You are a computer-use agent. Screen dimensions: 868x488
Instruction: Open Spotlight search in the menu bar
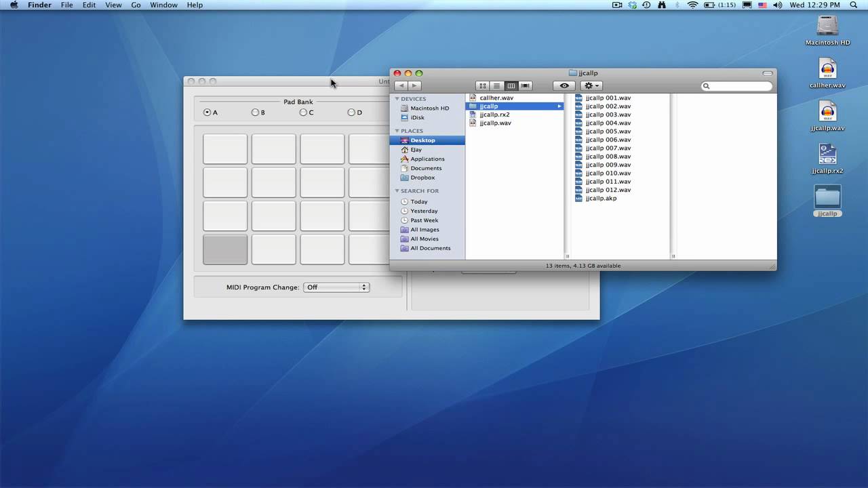[x=853, y=5]
